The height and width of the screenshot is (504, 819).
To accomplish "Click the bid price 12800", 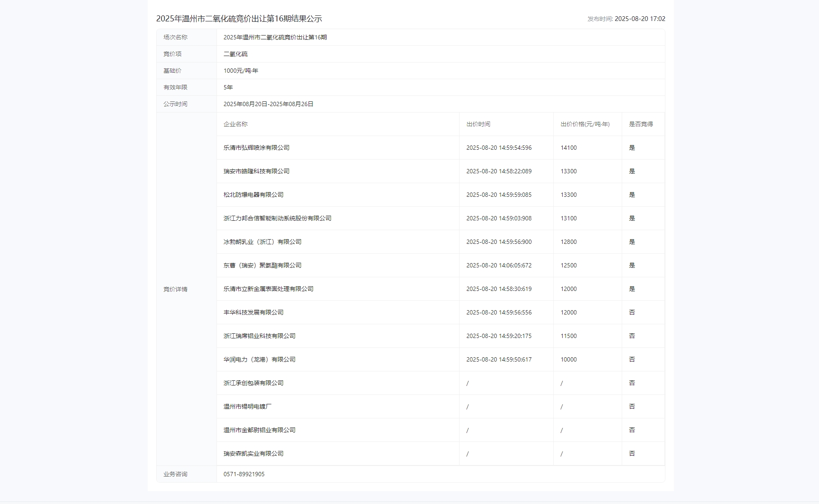I will point(569,242).
